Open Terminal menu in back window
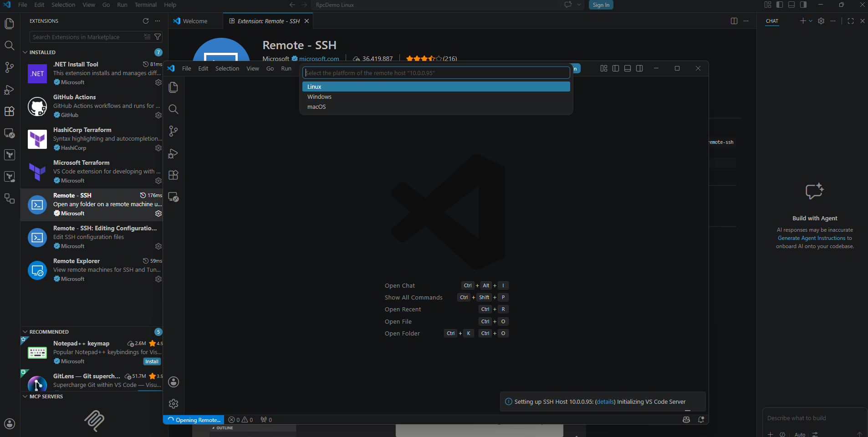The height and width of the screenshot is (437, 868). coord(146,5)
